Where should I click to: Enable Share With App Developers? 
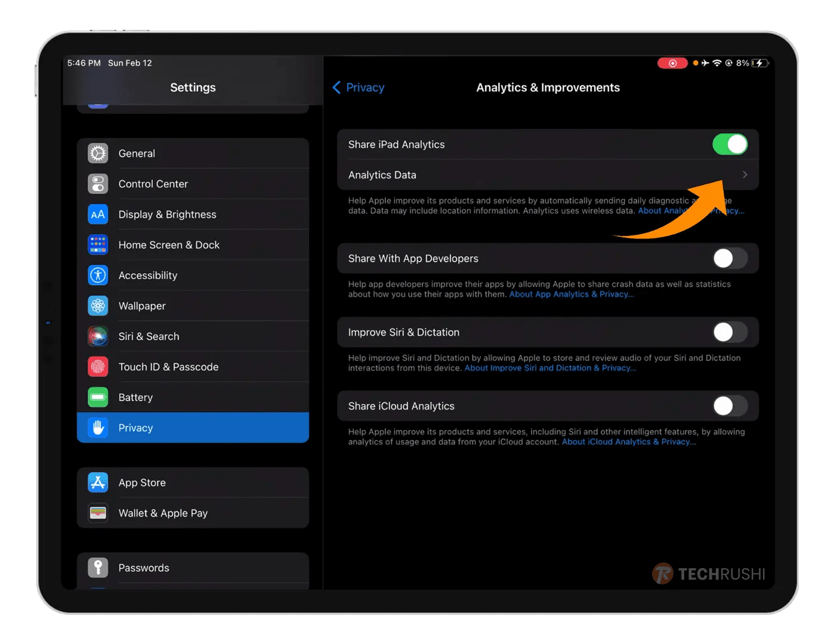[x=730, y=258]
